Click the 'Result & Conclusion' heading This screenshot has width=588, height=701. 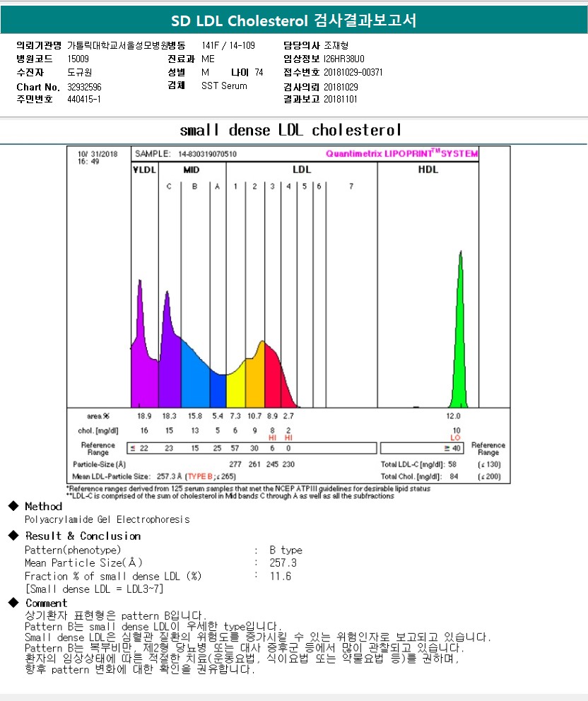pos(83,536)
